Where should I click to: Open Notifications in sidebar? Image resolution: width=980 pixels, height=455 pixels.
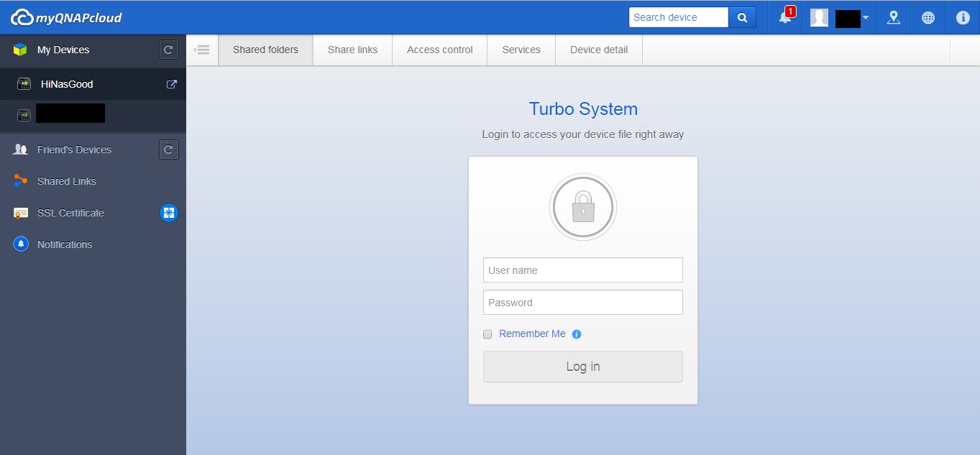pos(65,244)
